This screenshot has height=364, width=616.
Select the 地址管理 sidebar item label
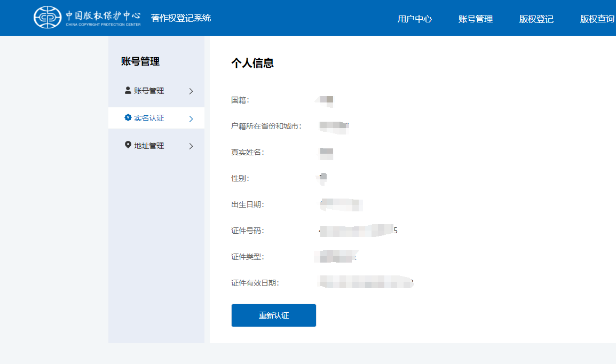149,146
